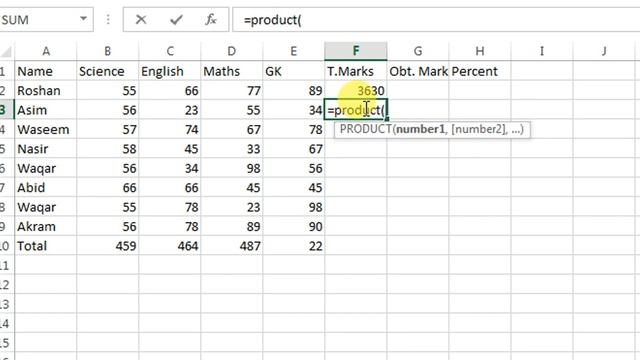Click the Roshan name cell
Screen dimensions: 640x360
pos(46,91)
